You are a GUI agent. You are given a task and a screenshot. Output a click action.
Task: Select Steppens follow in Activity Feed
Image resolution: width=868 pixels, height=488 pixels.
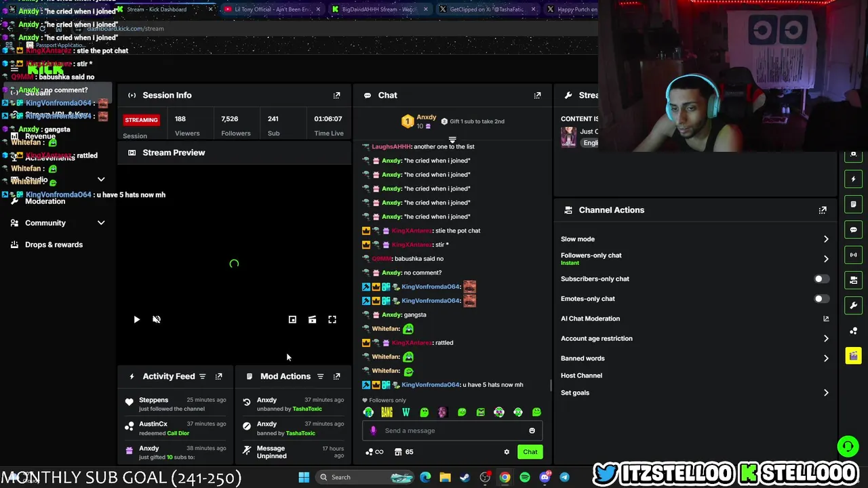[176, 404]
